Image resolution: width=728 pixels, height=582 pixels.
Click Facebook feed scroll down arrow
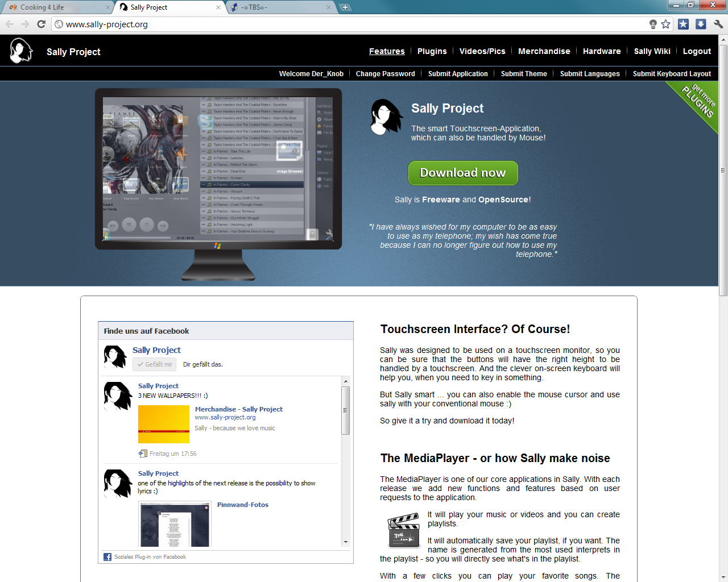(x=345, y=542)
